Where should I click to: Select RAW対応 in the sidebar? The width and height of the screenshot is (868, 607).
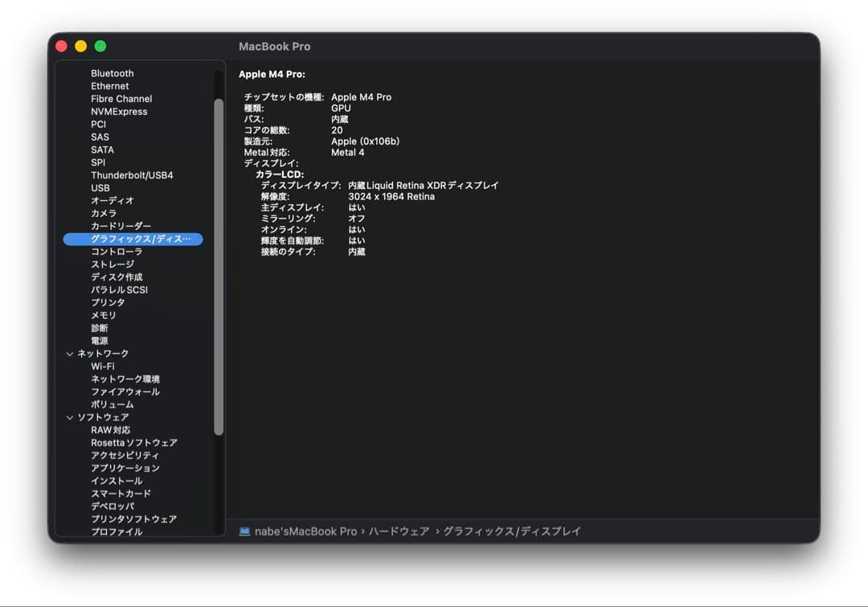click(111, 430)
